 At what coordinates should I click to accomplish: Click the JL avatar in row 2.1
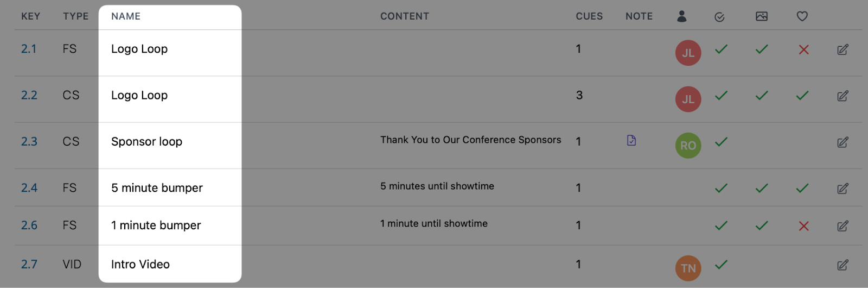688,53
